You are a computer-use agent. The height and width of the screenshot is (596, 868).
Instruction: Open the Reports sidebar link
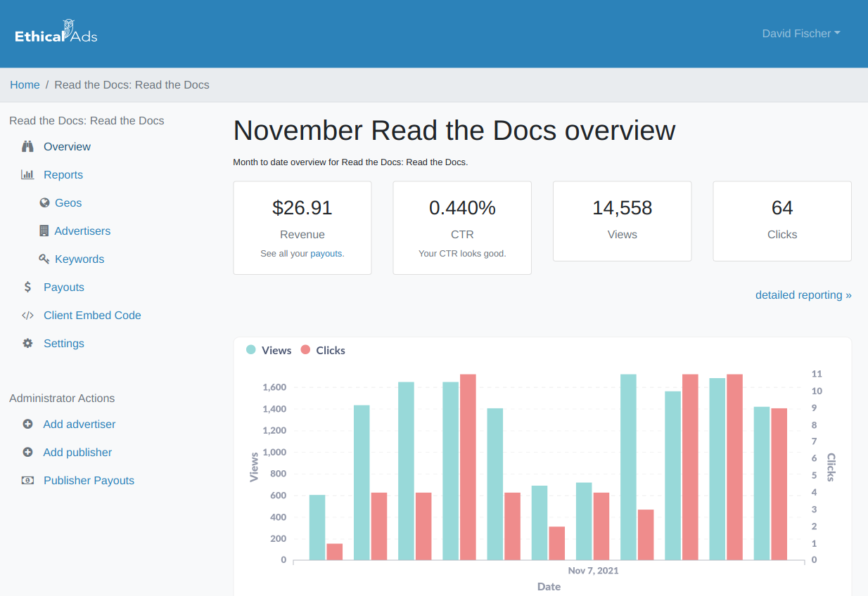pos(63,175)
